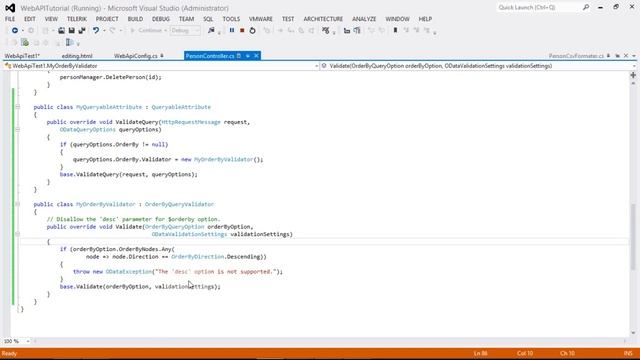The height and width of the screenshot is (360, 640).
Task: Collapse the MyQueryableAttribute class outline
Action: coord(18,107)
